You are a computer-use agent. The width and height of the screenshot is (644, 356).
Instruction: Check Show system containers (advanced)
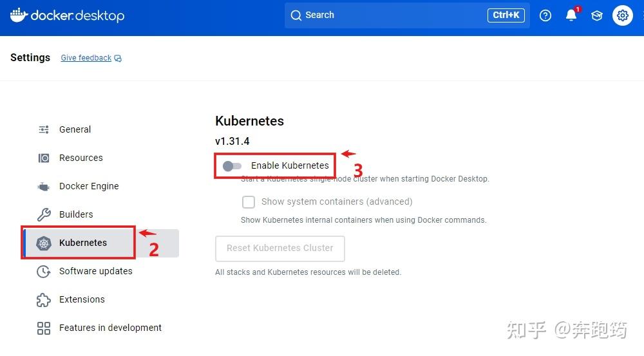[249, 202]
